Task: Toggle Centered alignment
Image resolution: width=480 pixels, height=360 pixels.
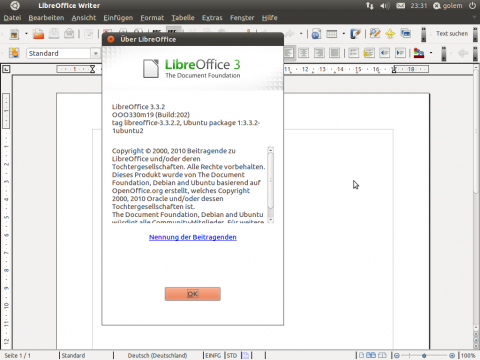Action: 303,53
